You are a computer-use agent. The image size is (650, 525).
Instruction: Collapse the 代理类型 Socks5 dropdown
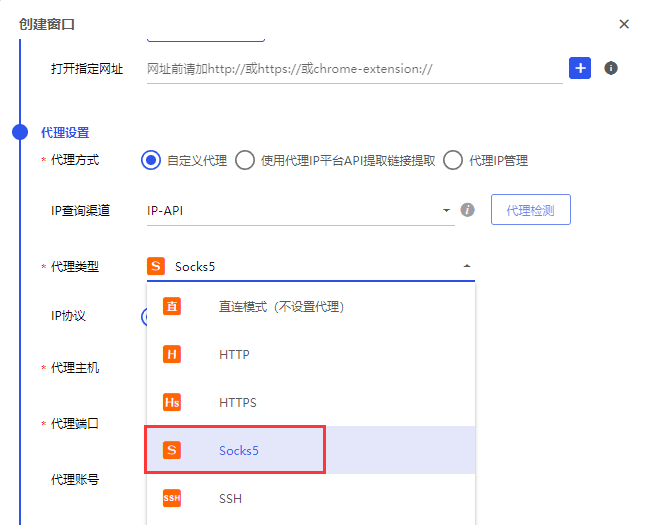(467, 266)
